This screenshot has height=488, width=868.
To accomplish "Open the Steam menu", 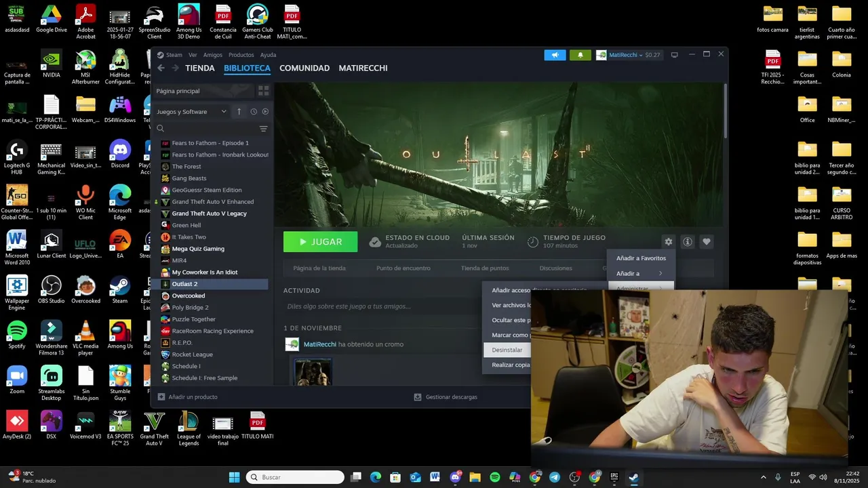I will [x=174, y=55].
